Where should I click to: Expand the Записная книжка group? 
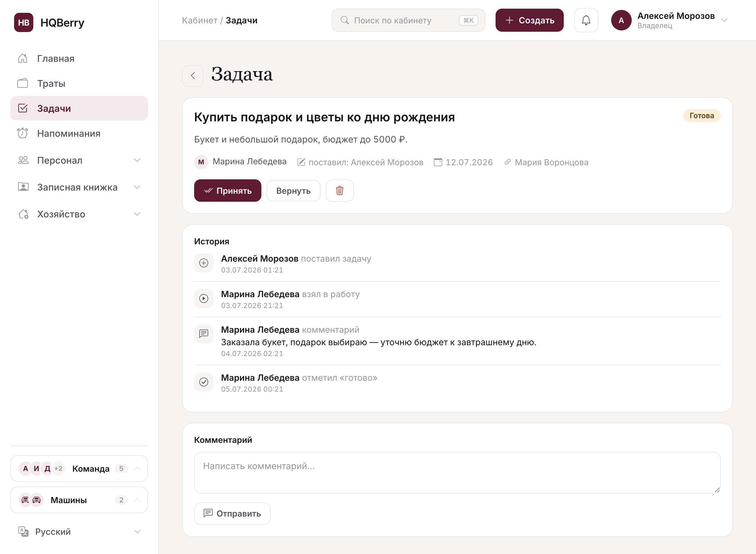click(x=79, y=187)
